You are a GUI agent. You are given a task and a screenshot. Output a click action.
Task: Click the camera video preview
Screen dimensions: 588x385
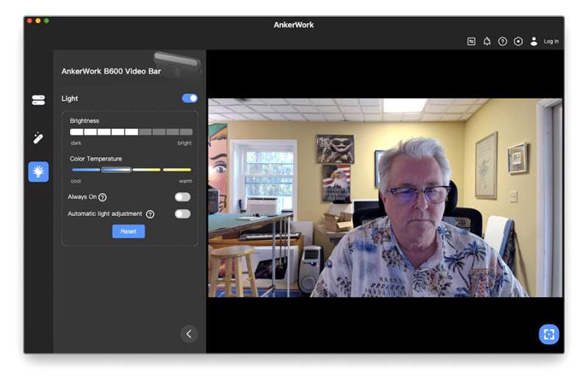385,198
